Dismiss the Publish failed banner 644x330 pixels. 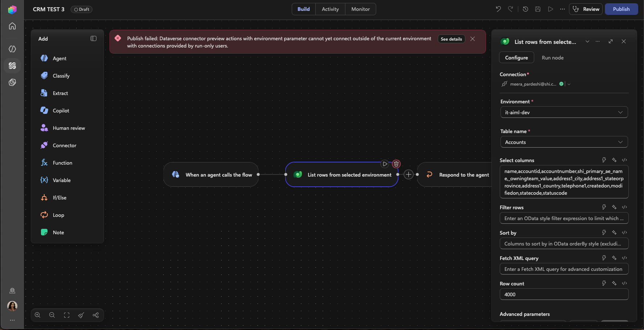(473, 39)
